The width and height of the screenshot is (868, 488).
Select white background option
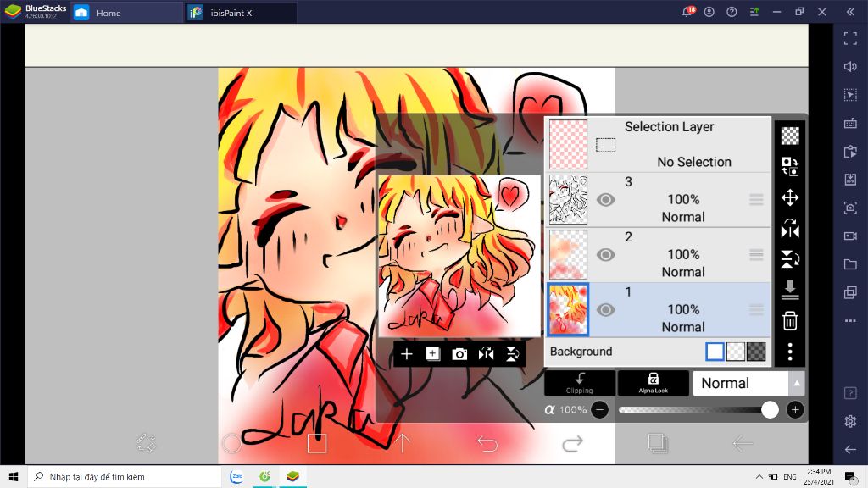715,352
